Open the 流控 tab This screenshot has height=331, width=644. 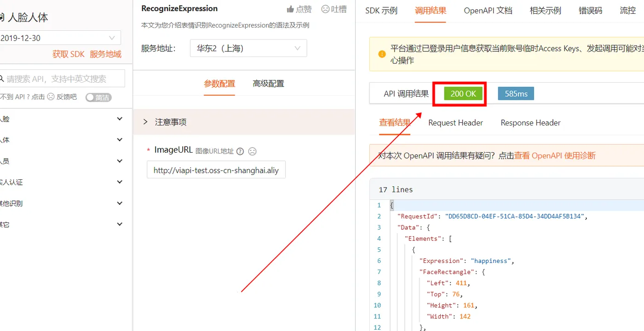point(627,10)
